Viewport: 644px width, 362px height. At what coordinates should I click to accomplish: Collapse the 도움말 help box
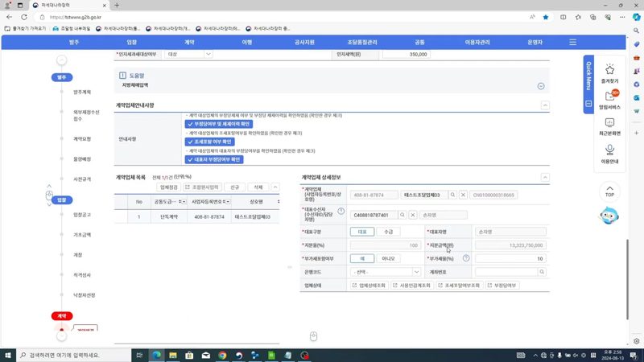coord(541,86)
